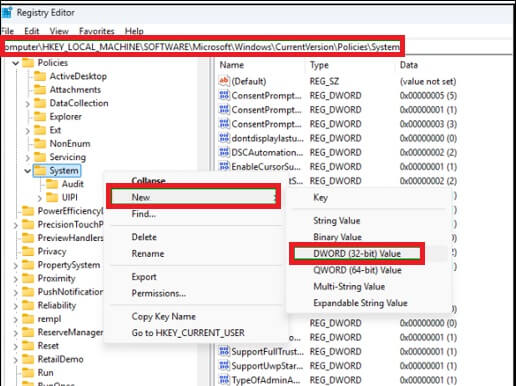Select Rename in context menu
The height and width of the screenshot is (386, 516).
[148, 254]
